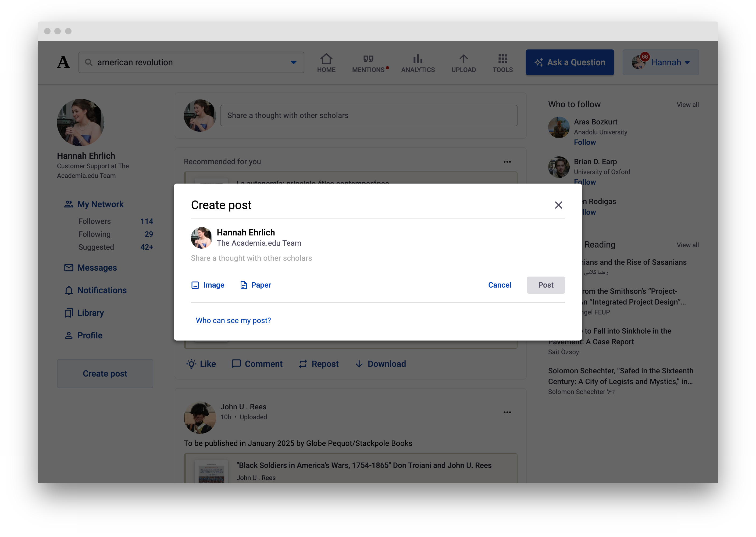Open Who can see my post link
Image resolution: width=756 pixels, height=537 pixels.
coord(233,320)
